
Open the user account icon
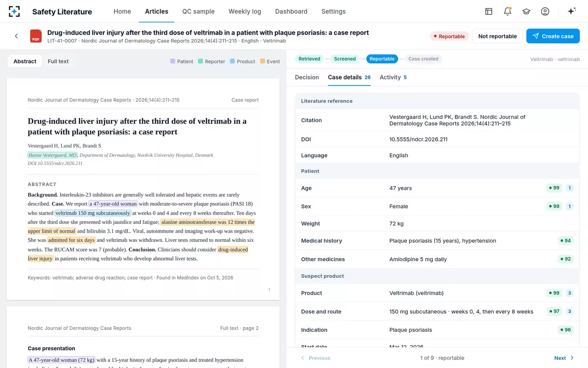point(545,11)
